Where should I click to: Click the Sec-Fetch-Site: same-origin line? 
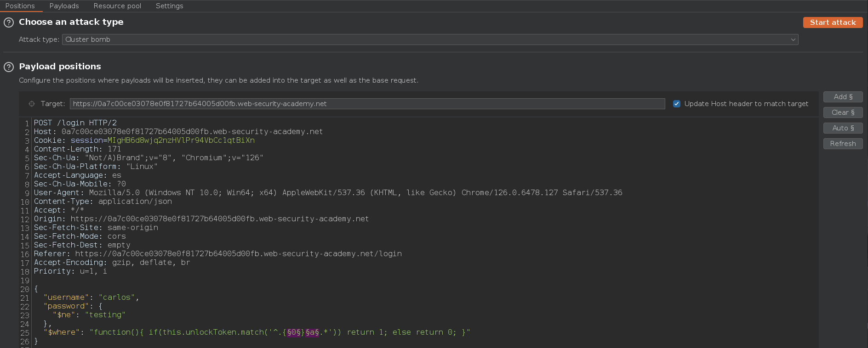pyautogui.click(x=96, y=228)
